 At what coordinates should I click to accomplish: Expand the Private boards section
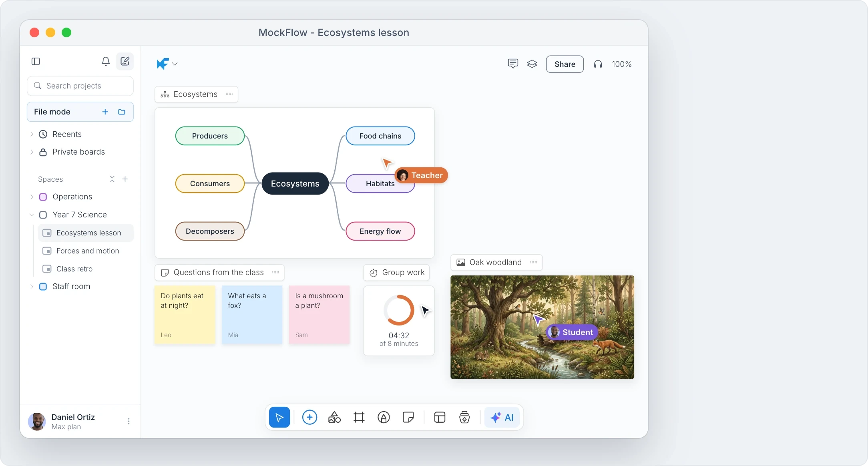[x=32, y=152]
